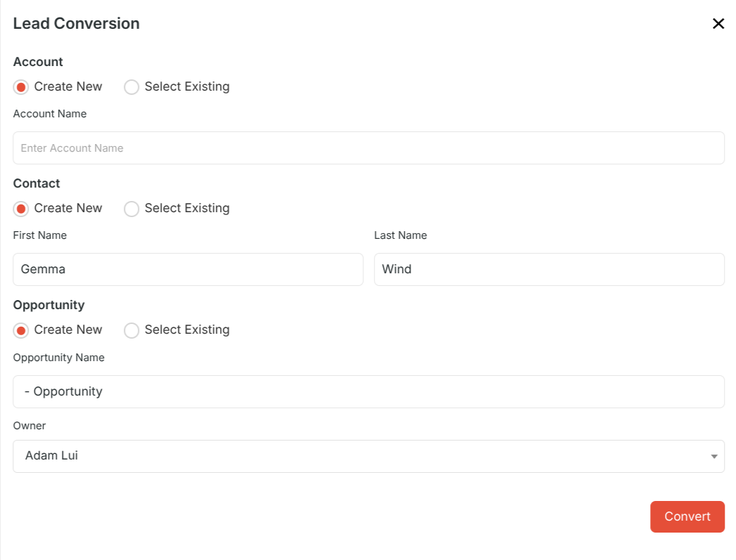Image resolution: width=736 pixels, height=560 pixels.
Task: Click the Last Name field label
Action: 401,235
